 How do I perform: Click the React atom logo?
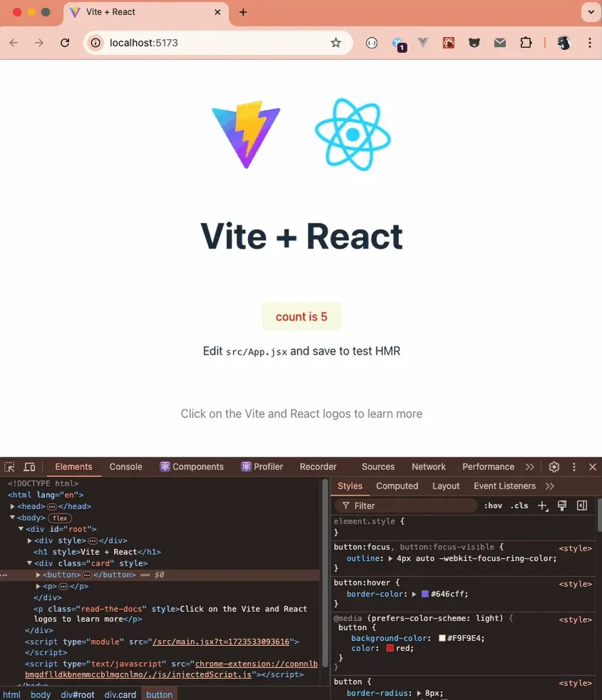353,135
